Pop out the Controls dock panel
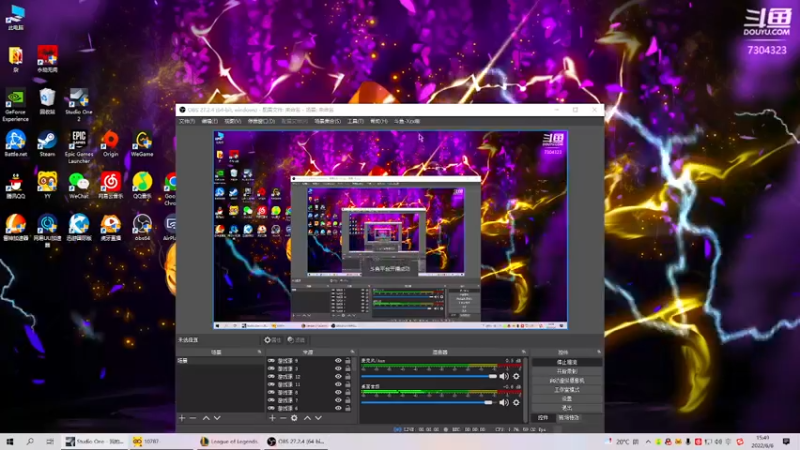Image resolution: width=800 pixels, height=450 pixels. [599, 352]
